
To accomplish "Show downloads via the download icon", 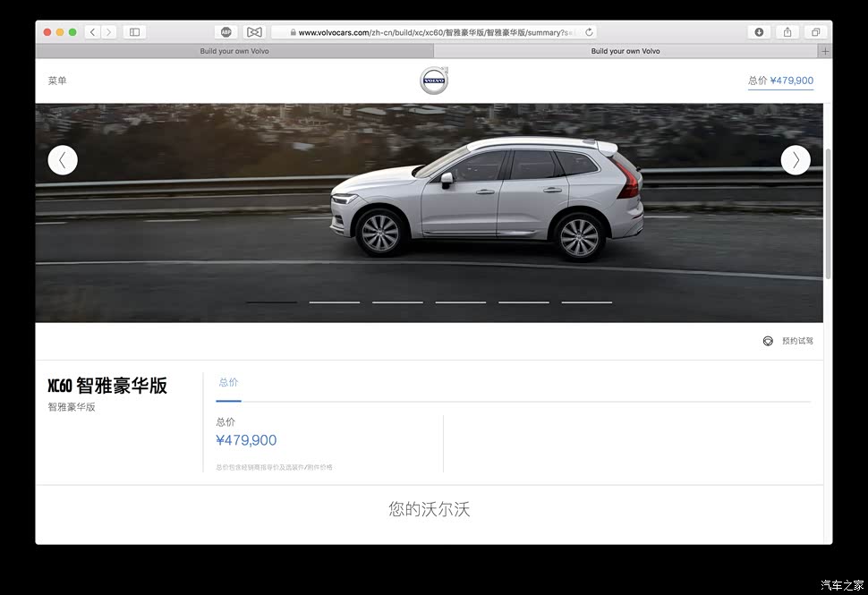I will click(759, 32).
